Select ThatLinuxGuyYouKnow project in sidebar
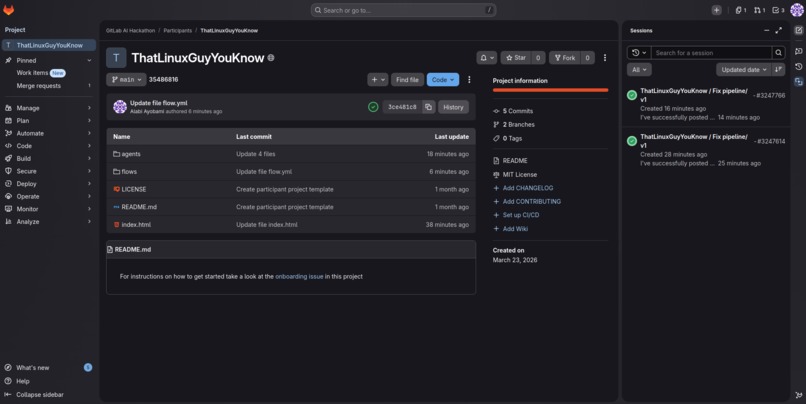Screen dimensions: 806x404 coord(48,45)
